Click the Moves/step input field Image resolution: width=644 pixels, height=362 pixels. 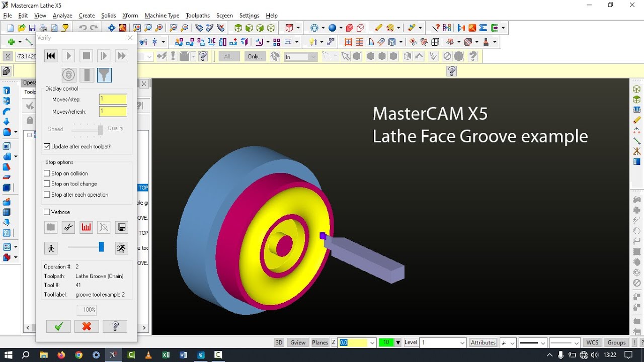point(113,99)
